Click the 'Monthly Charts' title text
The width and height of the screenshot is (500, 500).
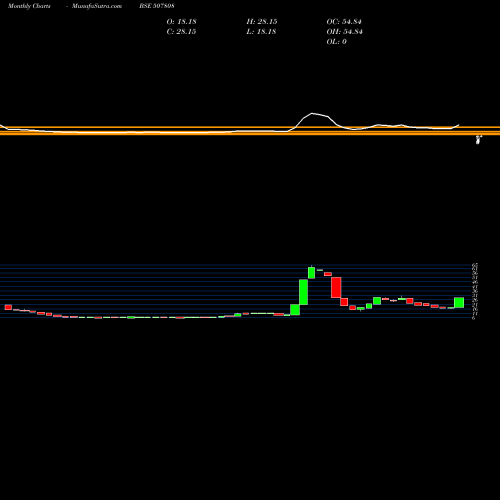click(x=29, y=6)
